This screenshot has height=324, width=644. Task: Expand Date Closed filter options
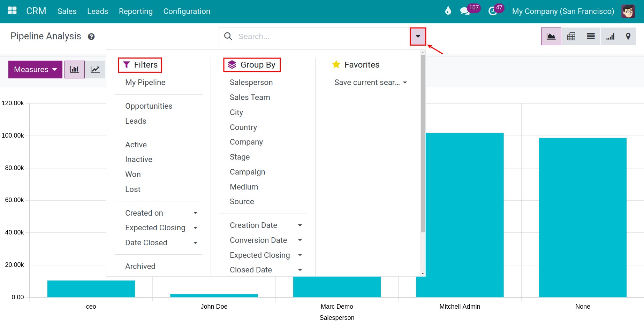pos(195,243)
